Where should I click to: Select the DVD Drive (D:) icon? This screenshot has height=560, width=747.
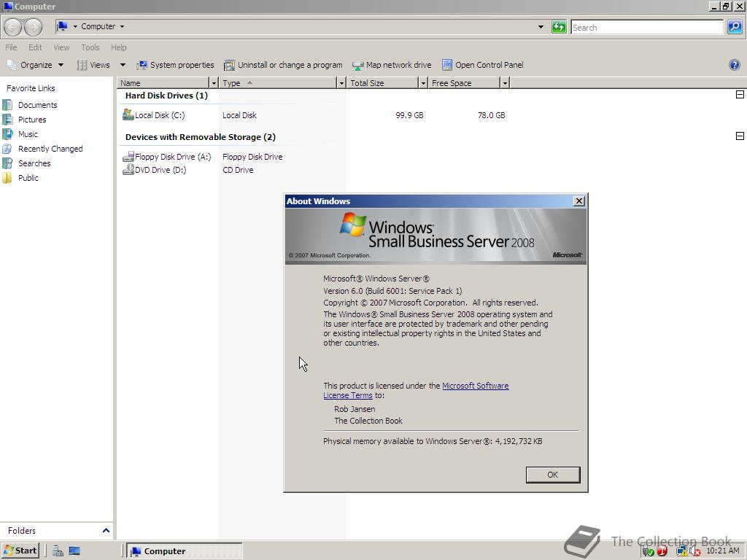128,169
